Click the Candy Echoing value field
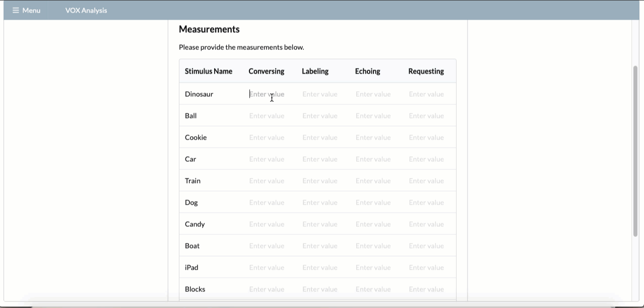Image resolution: width=644 pixels, height=308 pixels. point(376,224)
